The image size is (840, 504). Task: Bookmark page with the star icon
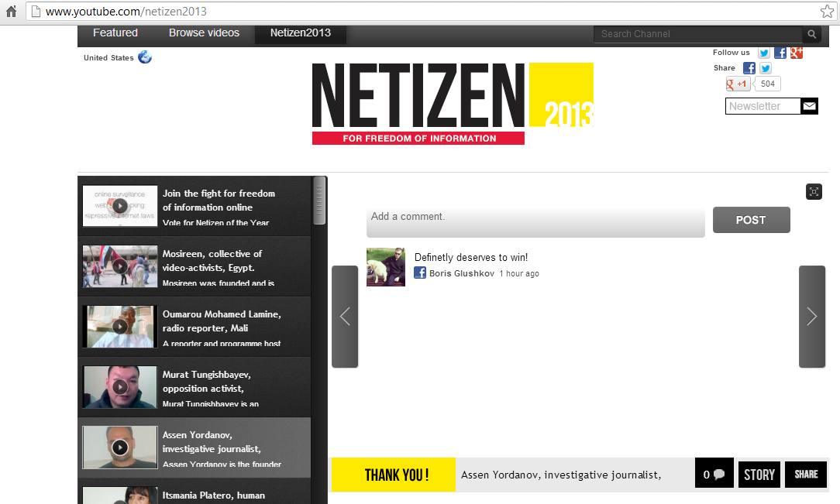(827, 12)
